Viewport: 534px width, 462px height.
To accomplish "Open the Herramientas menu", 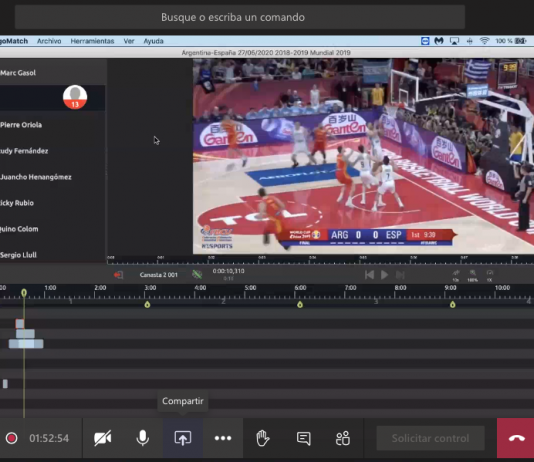I will coord(92,41).
